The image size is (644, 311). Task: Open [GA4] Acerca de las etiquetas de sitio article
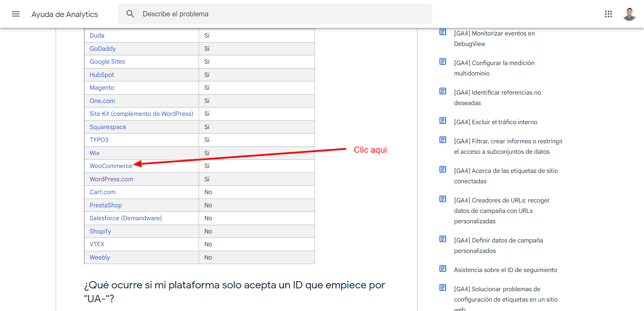tap(506, 176)
